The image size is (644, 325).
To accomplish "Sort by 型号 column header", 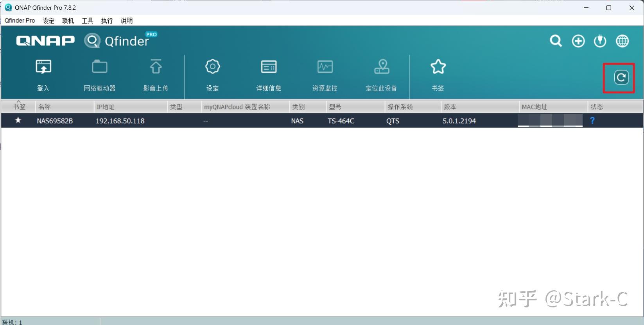I will tap(355, 107).
